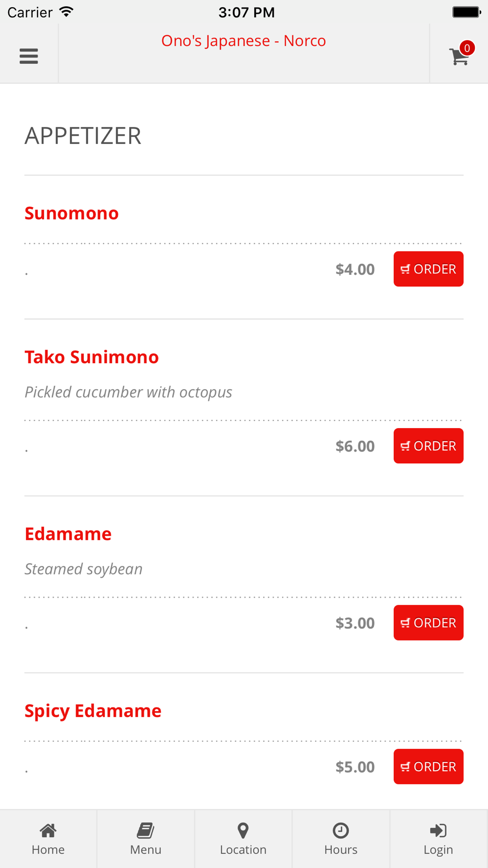
Task: Order the Sunomono for $4.00
Action: (428, 269)
